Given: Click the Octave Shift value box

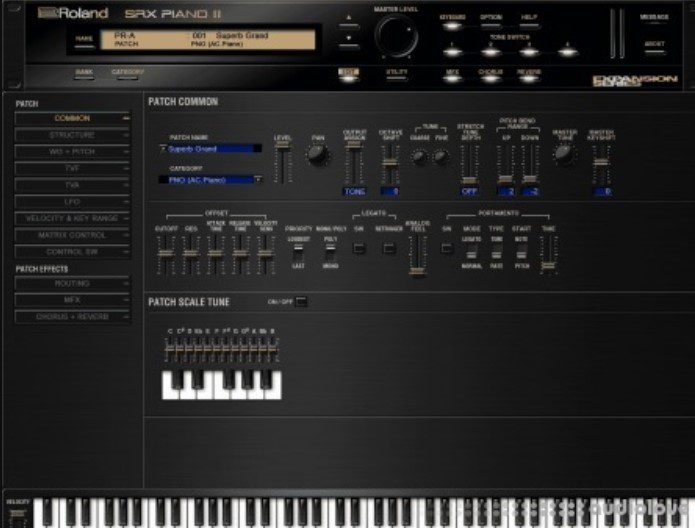Looking at the screenshot, I should [x=390, y=192].
